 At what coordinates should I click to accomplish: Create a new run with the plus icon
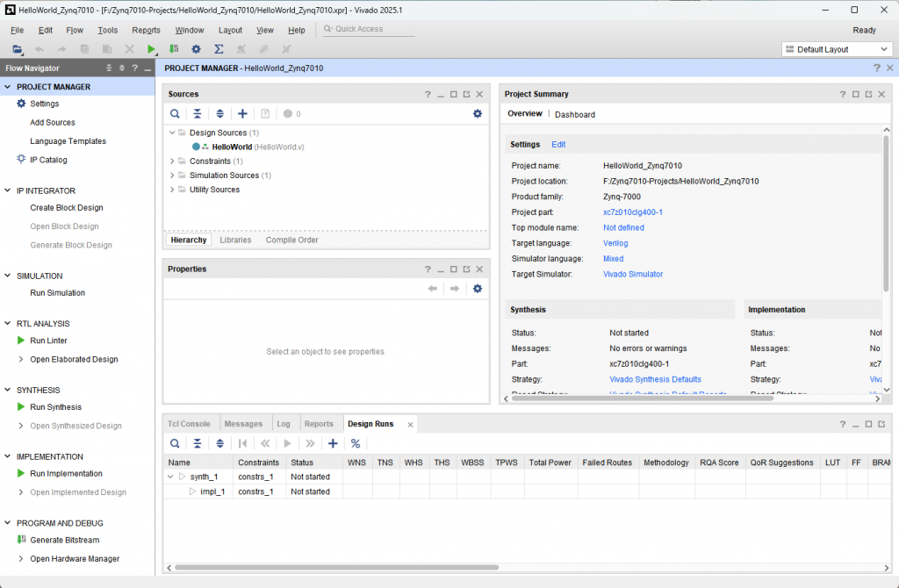[333, 443]
